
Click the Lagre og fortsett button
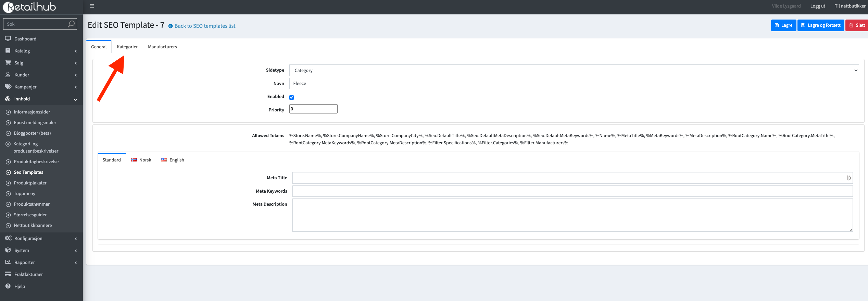(820, 25)
